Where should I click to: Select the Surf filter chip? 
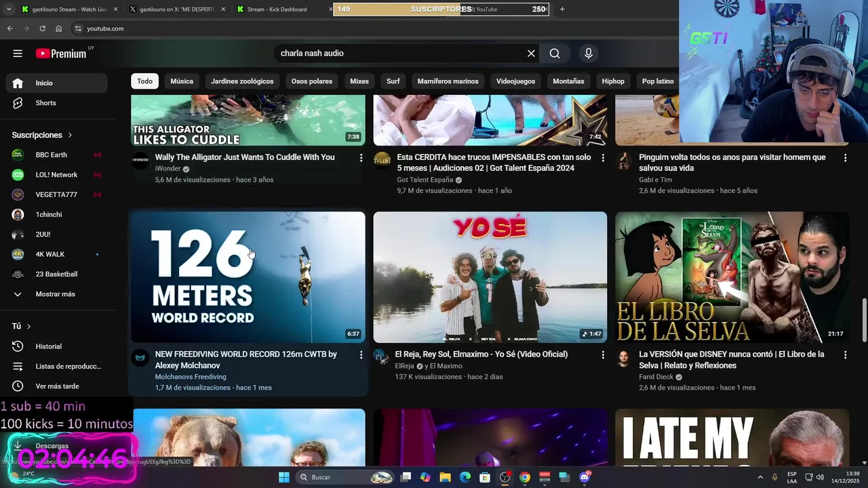pyautogui.click(x=393, y=81)
